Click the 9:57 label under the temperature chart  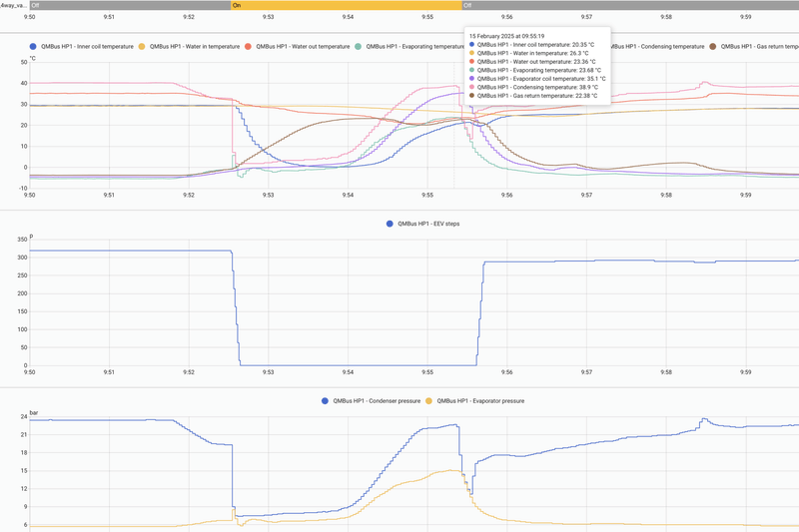coord(586,195)
